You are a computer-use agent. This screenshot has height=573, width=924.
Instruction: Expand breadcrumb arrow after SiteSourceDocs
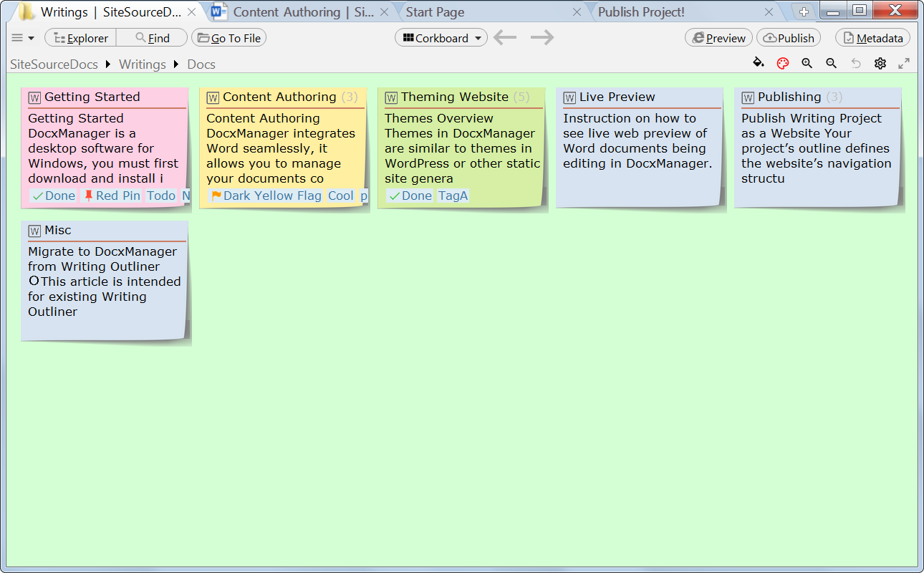pos(108,64)
